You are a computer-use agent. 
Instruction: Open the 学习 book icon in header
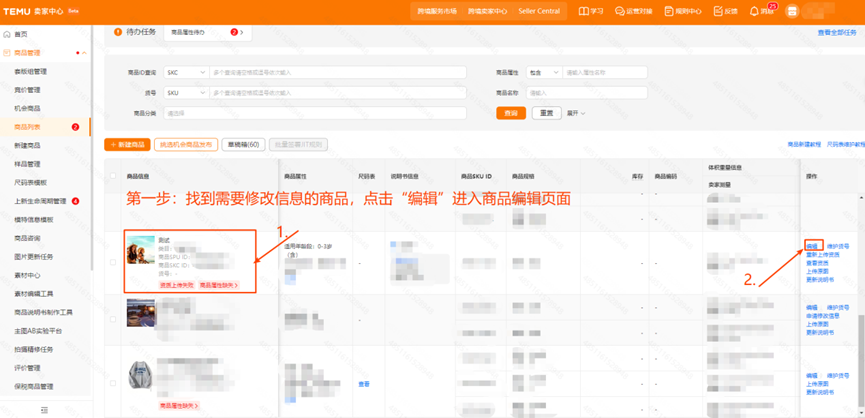pos(584,11)
